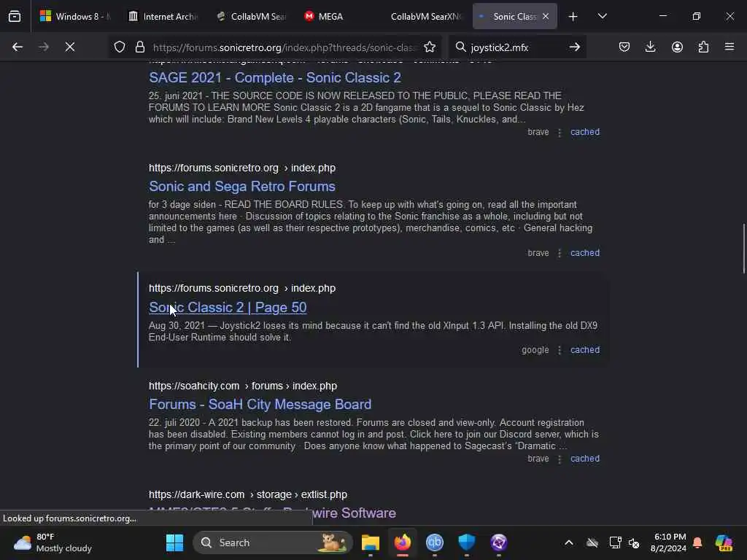Click the 'google' engine label
This screenshot has width=747, height=560.
(535, 349)
